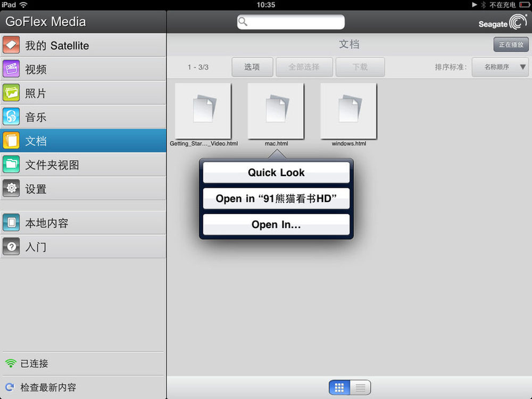Viewport: 532px width, 399px height.
Task: Expand the 名称顺序 sort order dropdown
Action: pyautogui.click(x=500, y=68)
